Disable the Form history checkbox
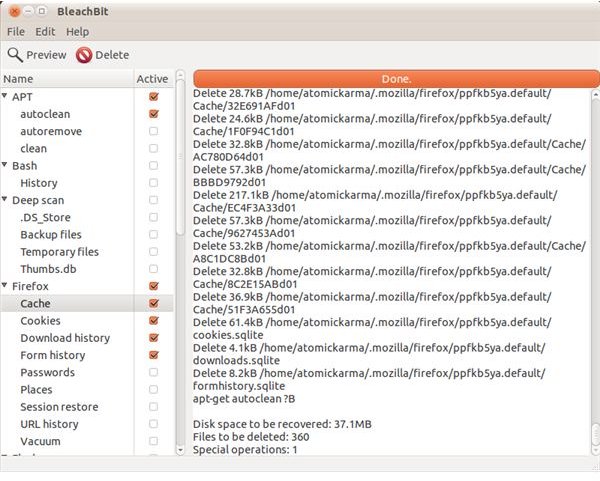 pyautogui.click(x=153, y=355)
